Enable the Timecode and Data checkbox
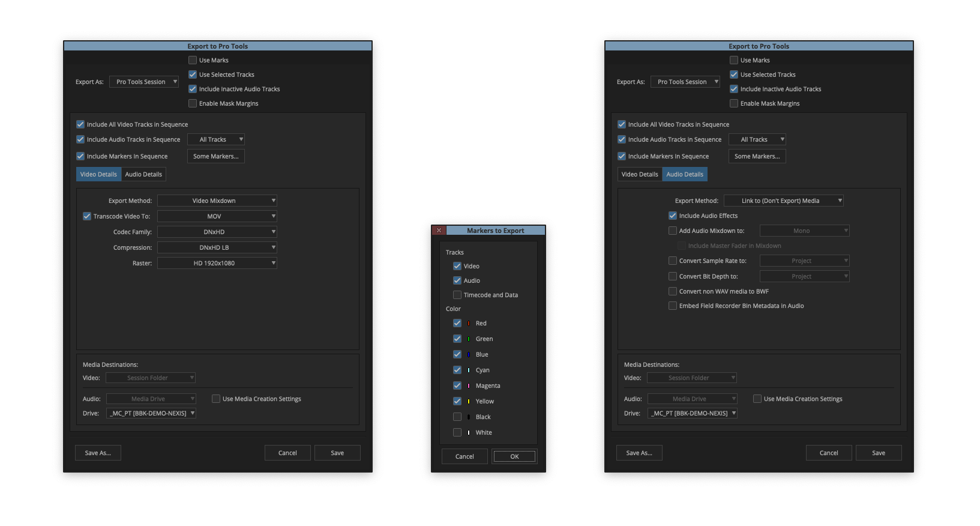This screenshot has width=980, height=526. [x=457, y=295]
